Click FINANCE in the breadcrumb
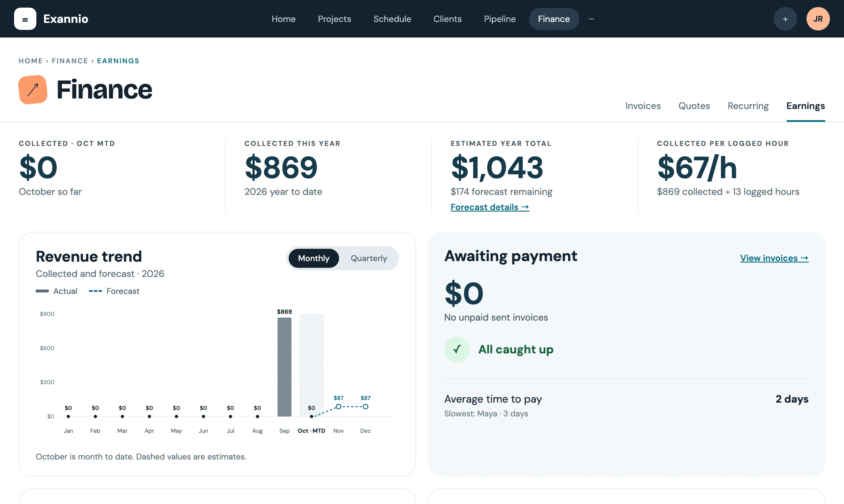The image size is (844, 504). click(70, 61)
